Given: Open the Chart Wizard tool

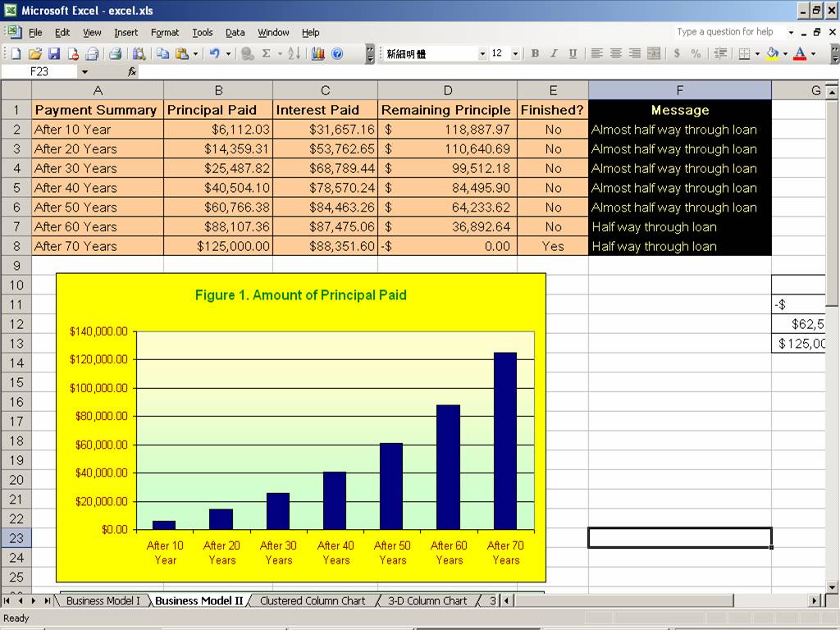Looking at the screenshot, I should [x=317, y=53].
